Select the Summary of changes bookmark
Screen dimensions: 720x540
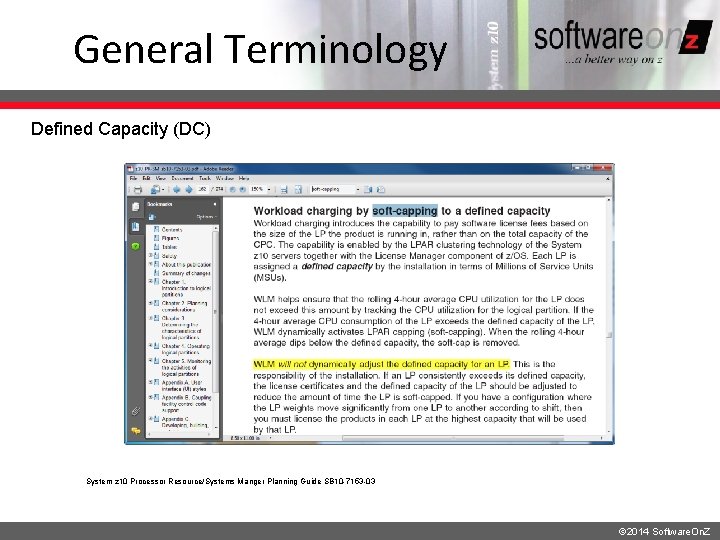pos(186,273)
